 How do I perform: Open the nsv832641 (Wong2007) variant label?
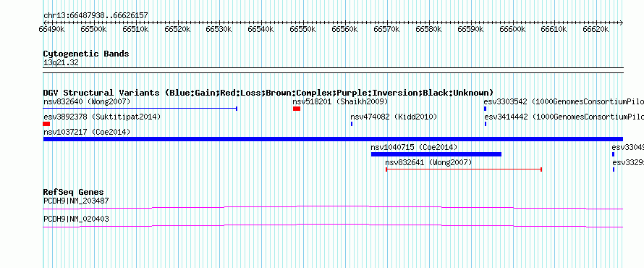pyautogui.click(x=429, y=162)
